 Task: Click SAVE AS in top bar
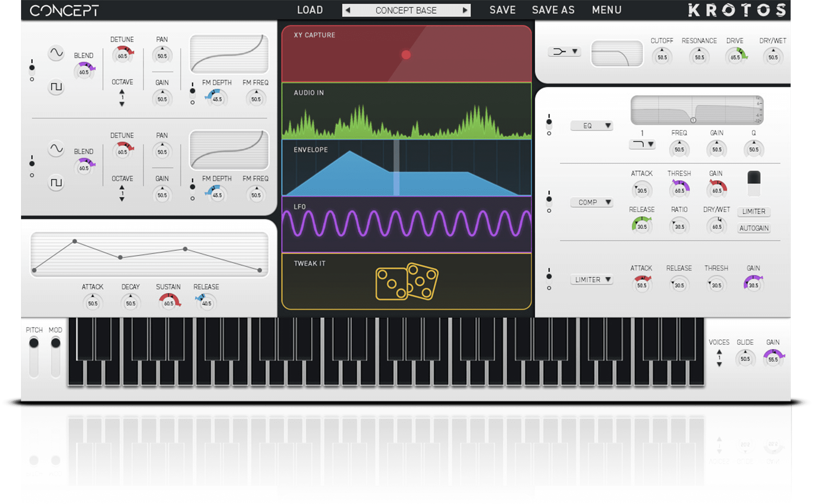pos(553,10)
